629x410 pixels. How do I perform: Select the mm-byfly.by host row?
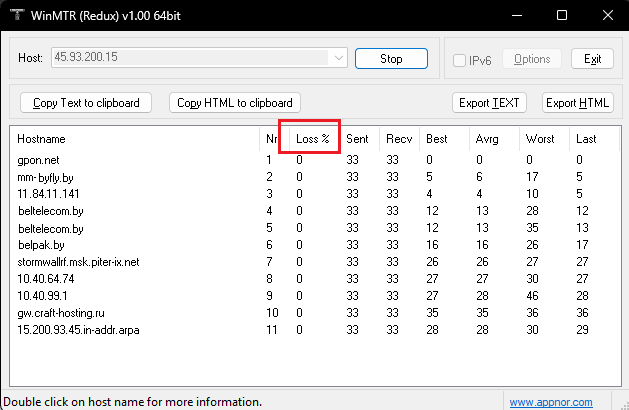pyautogui.click(x=315, y=177)
